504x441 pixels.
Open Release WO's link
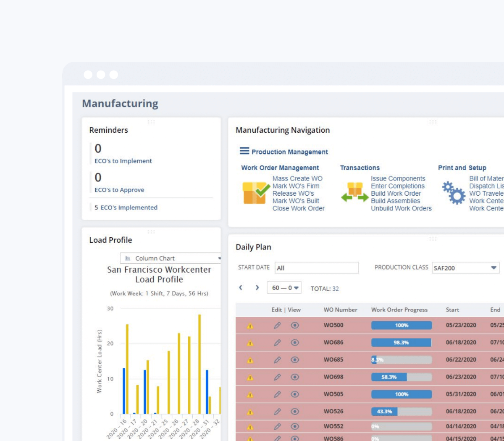coord(293,194)
